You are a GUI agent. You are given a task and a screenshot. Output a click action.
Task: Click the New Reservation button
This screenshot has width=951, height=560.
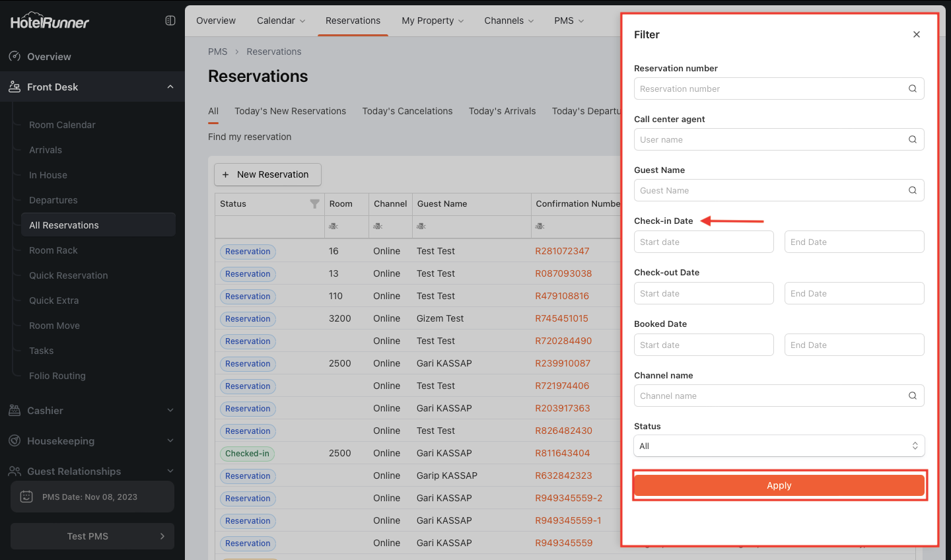(x=267, y=174)
